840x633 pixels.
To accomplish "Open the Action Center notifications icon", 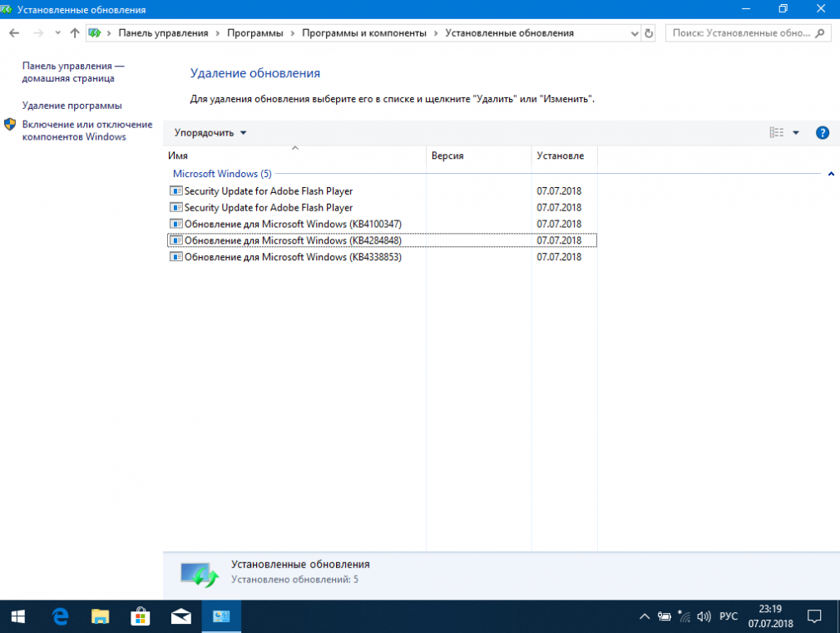I will pyautogui.click(x=814, y=617).
